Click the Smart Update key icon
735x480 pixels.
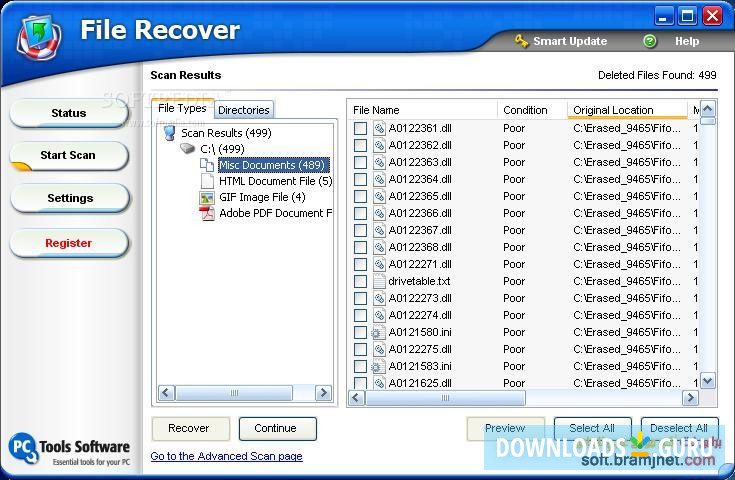coord(521,41)
